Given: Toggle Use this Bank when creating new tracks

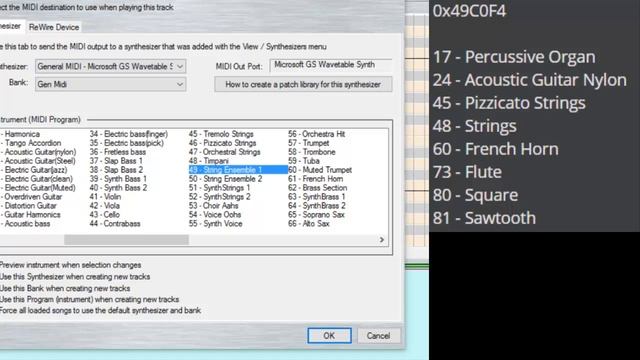Looking at the screenshot, I should (65, 288).
